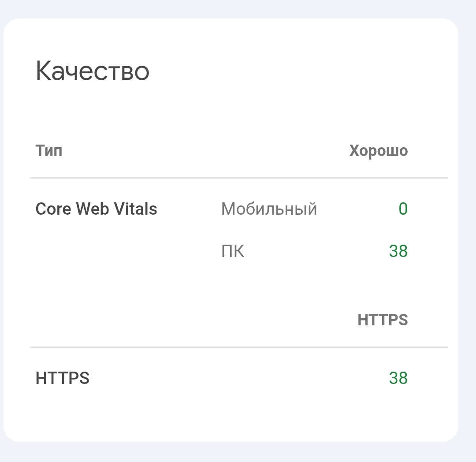This screenshot has height=462, width=476.
Task: Click the divider below HTTPS column header
Action: [x=239, y=347]
